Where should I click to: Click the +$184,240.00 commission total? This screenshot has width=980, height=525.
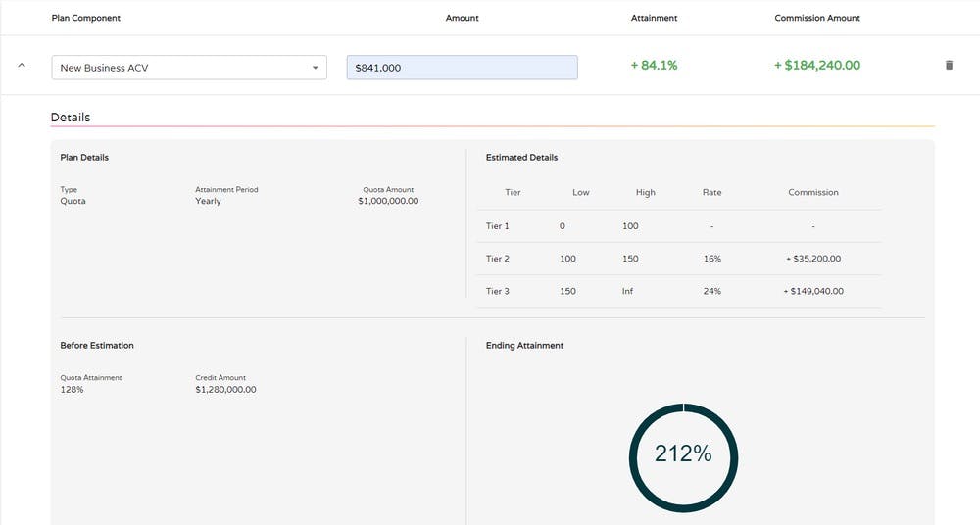click(817, 65)
